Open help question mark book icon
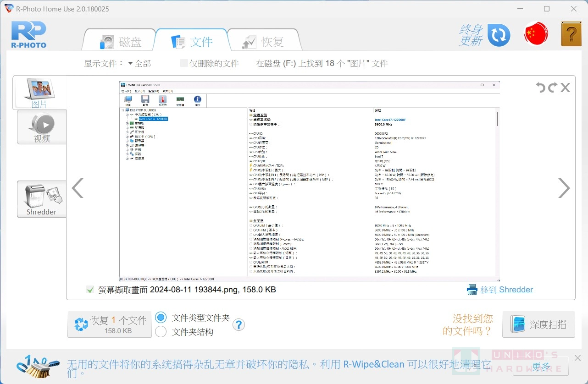Viewport: 588px width, 384px height. point(571,34)
